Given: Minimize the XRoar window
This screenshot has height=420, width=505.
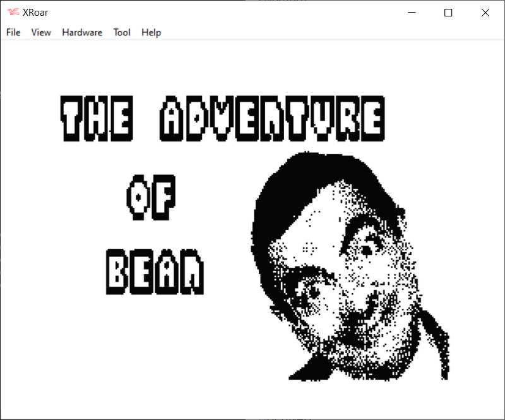Looking at the screenshot, I should pos(412,13).
